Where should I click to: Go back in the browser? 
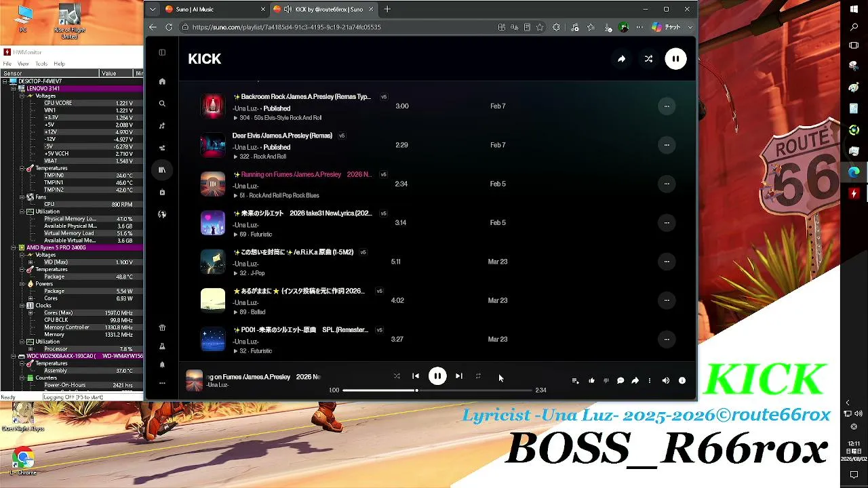tap(153, 27)
